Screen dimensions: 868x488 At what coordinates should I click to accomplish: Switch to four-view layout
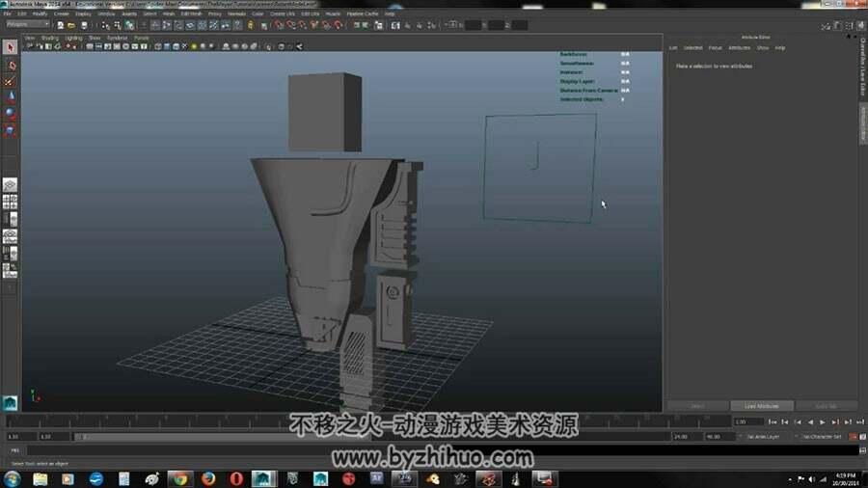[10, 202]
